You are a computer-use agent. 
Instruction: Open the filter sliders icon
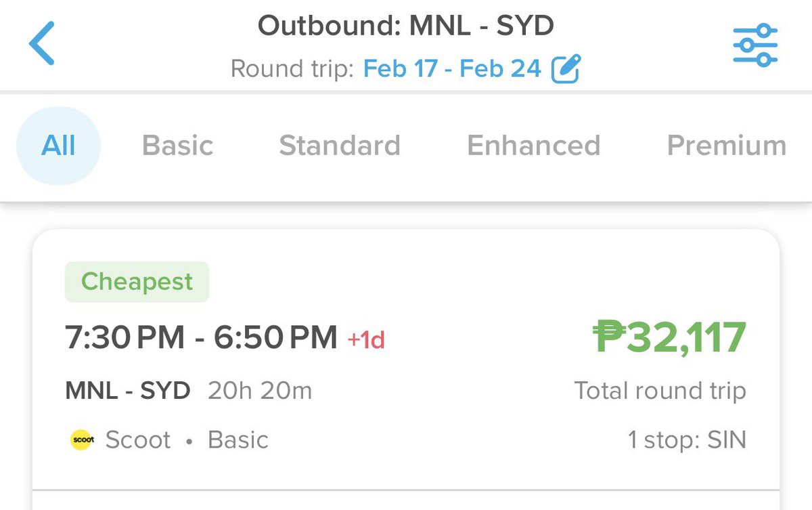tap(755, 45)
